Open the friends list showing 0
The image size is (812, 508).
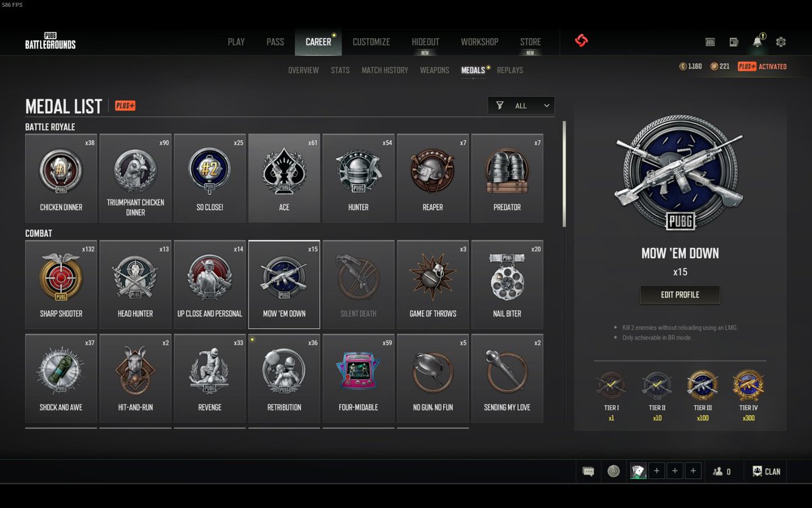(x=722, y=471)
